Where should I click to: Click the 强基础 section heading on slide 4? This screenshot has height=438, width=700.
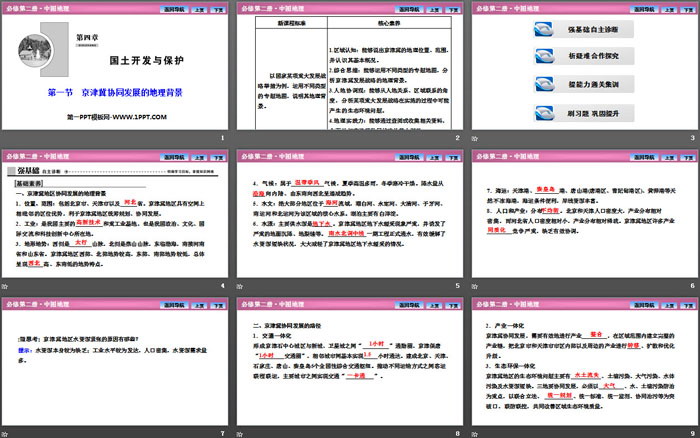[29, 171]
